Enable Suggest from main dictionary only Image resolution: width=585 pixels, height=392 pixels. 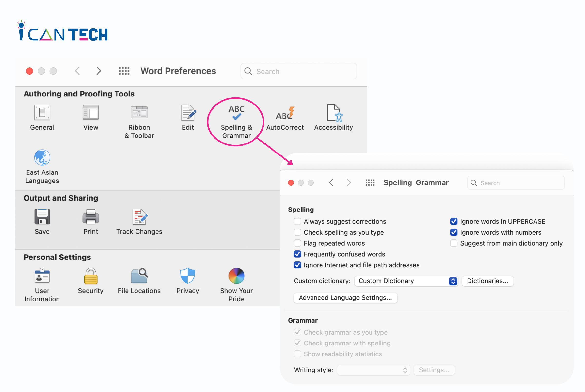tap(454, 243)
